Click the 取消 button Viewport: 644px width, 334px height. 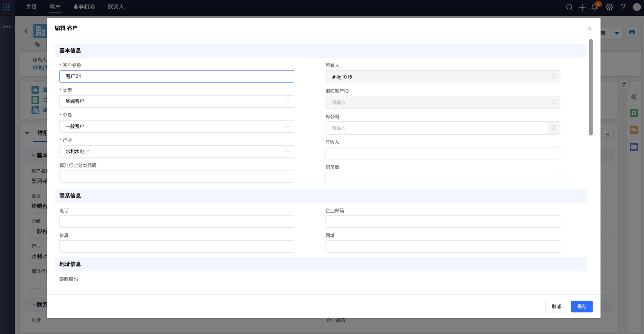[556, 307]
